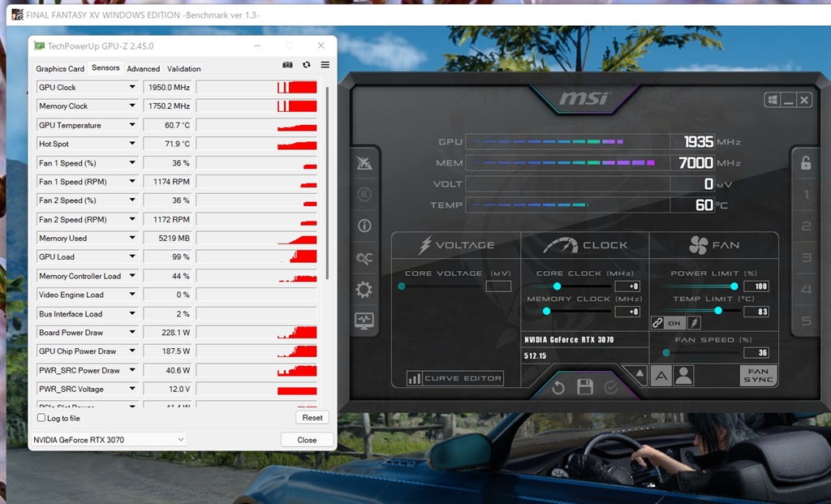Click the GPU-Z Reset button
The width and height of the screenshot is (831, 504).
pyautogui.click(x=312, y=418)
